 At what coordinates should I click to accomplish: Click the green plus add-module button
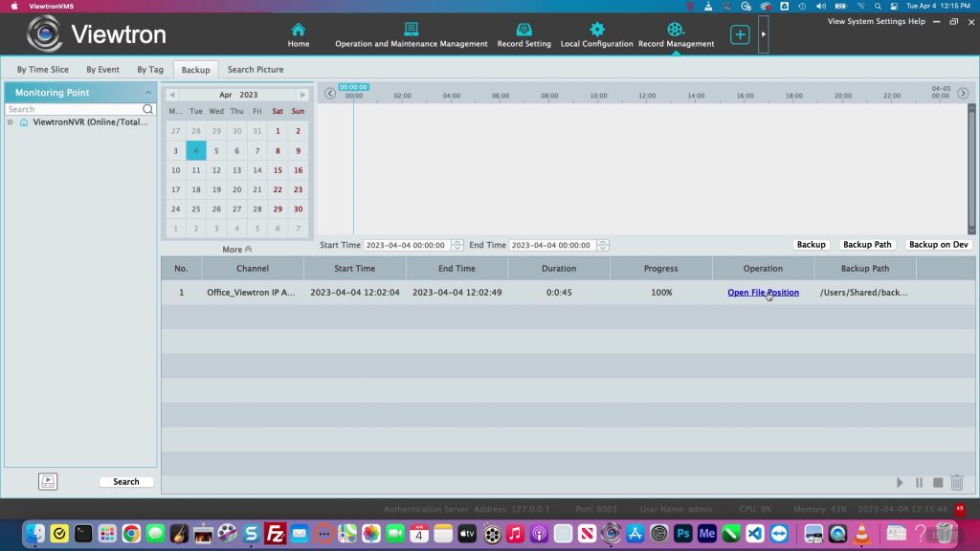[740, 34]
